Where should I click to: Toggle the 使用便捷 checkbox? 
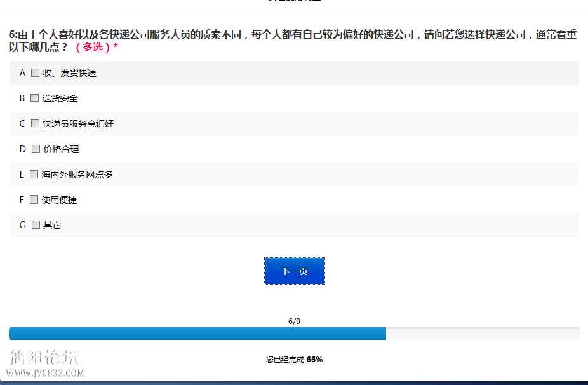click(x=34, y=200)
